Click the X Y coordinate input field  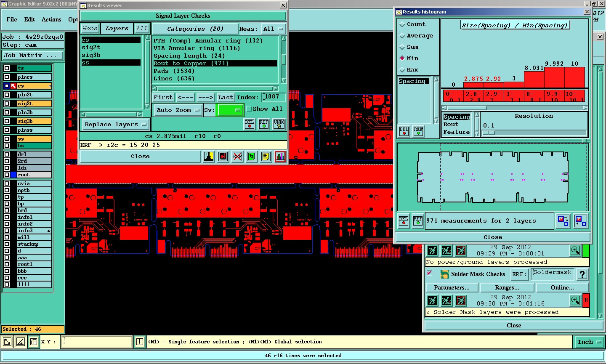click(97, 342)
